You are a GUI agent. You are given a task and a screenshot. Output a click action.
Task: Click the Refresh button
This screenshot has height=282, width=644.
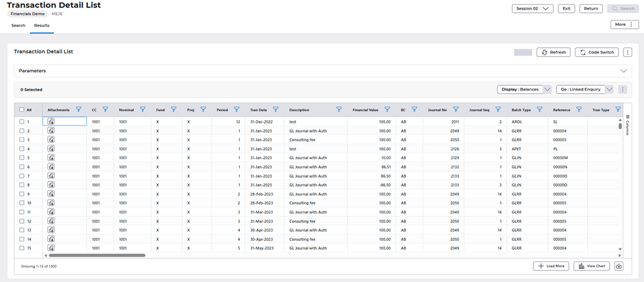click(x=554, y=52)
